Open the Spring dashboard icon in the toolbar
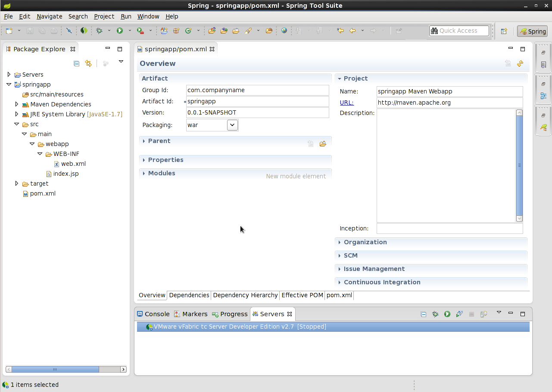Screen dimensions: 552x392 (84, 31)
